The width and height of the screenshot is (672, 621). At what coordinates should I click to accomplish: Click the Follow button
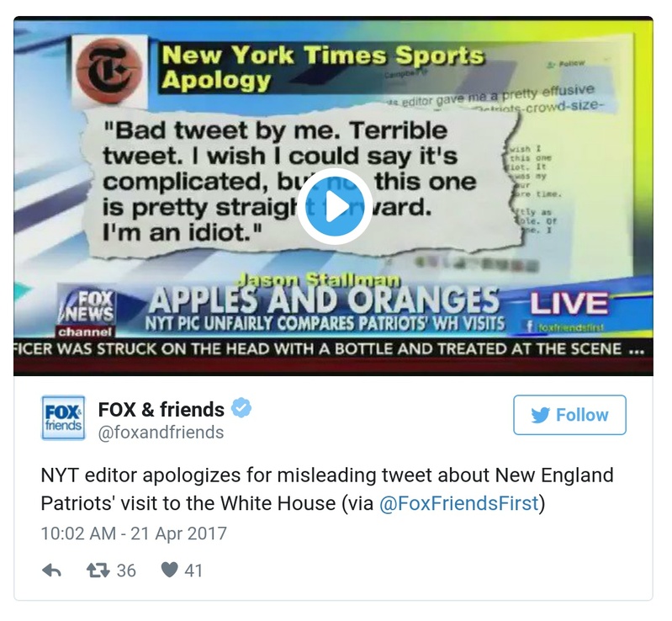point(569,415)
